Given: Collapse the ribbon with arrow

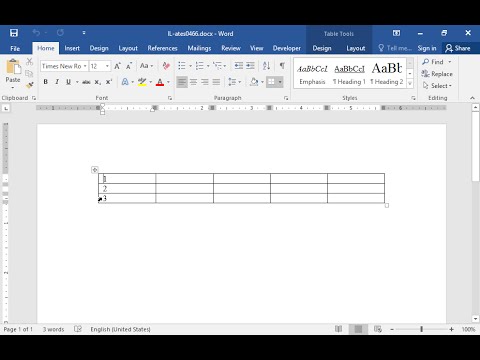Looking at the screenshot, I should (472, 98).
